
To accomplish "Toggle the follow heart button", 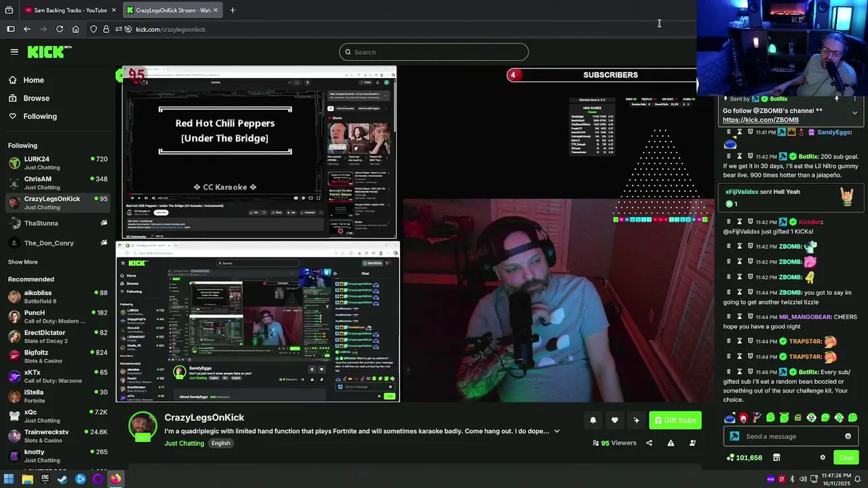I will (x=614, y=420).
